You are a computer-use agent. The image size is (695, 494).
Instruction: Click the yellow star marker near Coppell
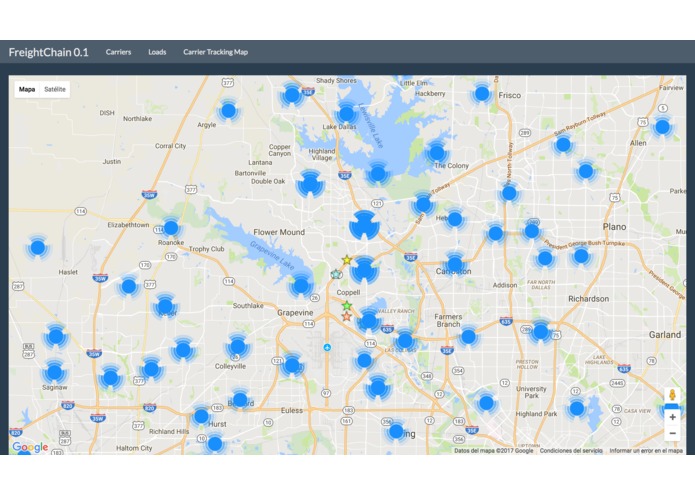point(347,260)
